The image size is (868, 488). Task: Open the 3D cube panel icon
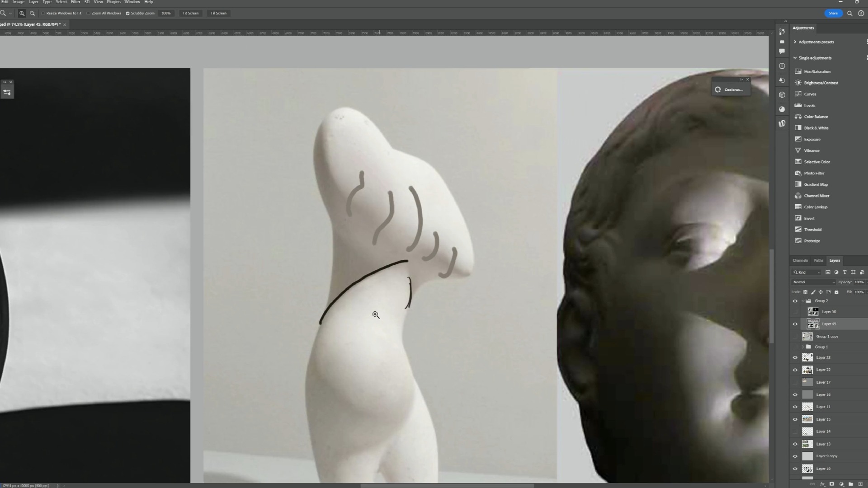coord(782,95)
